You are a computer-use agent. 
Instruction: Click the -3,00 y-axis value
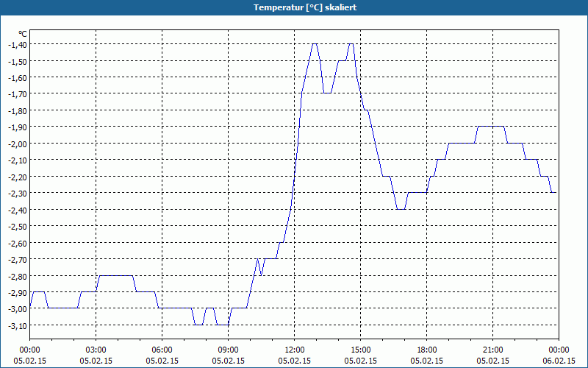pyautogui.click(x=18, y=309)
